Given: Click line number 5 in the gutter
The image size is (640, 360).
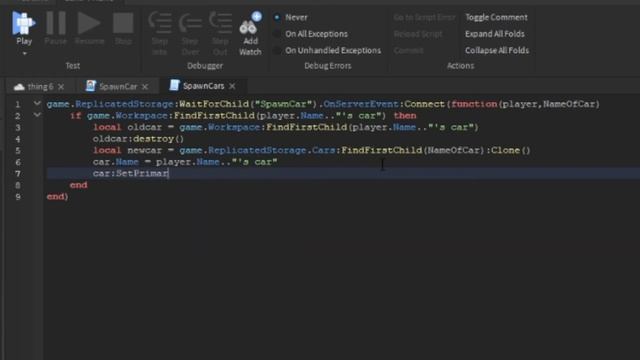Looking at the screenshot, I should 18,151.
